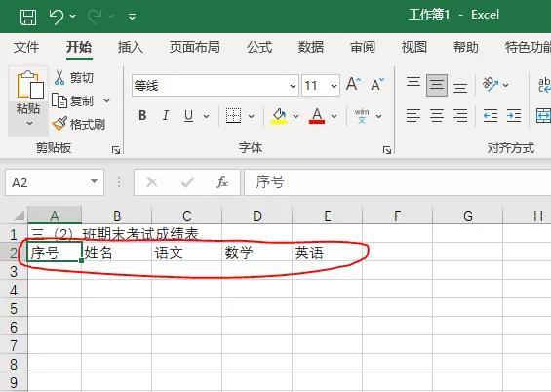
Task: Open the font name 等线 dropdown
Action: (x=293, y=86)
